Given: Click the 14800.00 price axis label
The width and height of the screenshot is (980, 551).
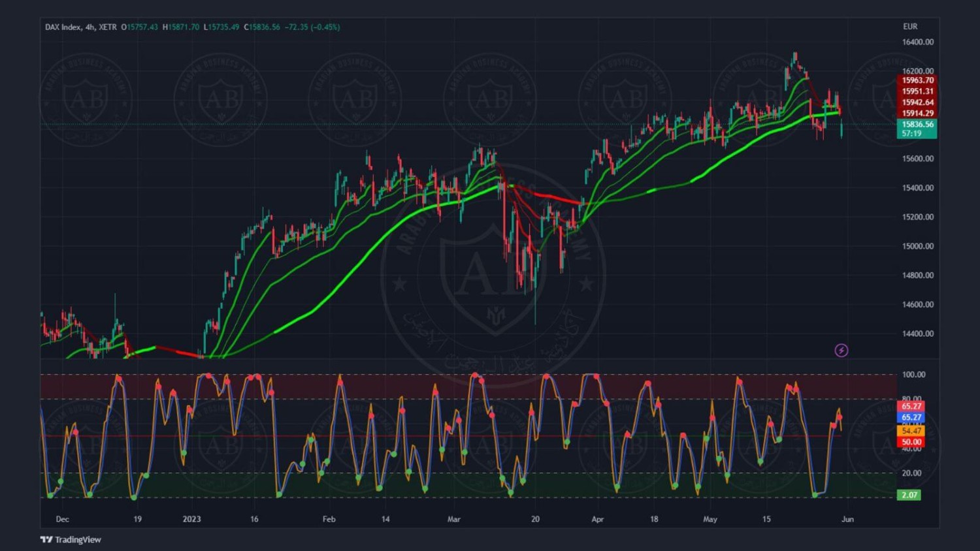Looking at the screenshot, I should (x=918, y=275).
